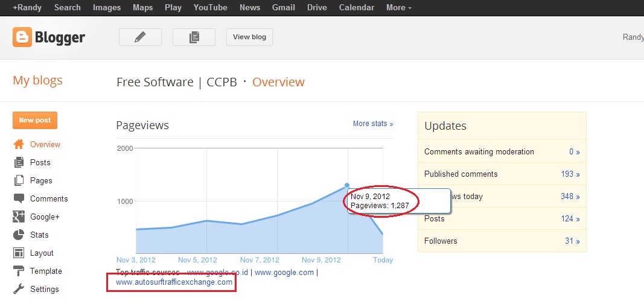Open News in Google bar
Image resolution: width=644 pixels, height=301 pixels.
point(250,7)
